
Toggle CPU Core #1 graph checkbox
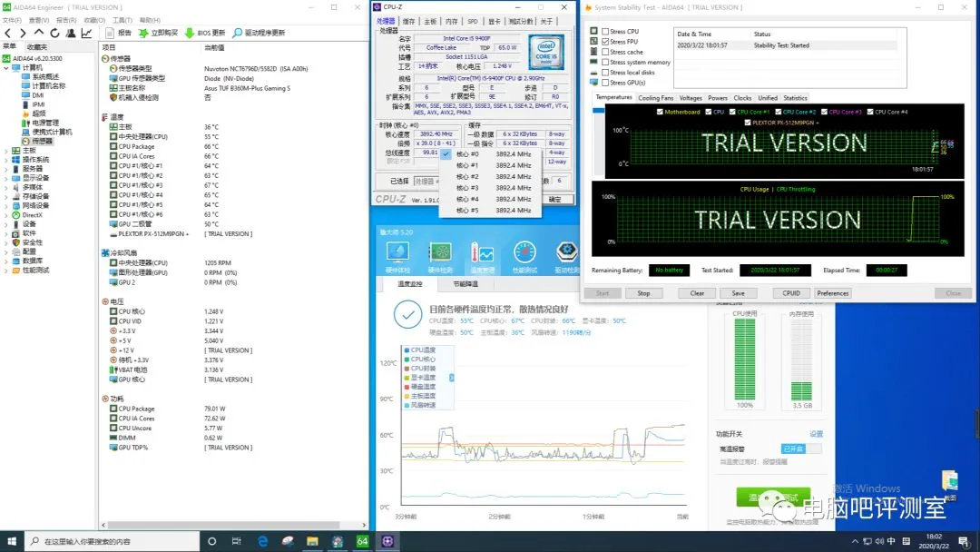tap(732, 112)
